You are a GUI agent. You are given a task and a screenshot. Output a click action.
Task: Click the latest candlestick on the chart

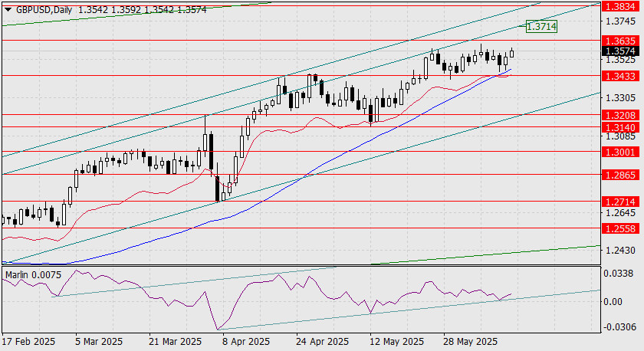[512, 53]
